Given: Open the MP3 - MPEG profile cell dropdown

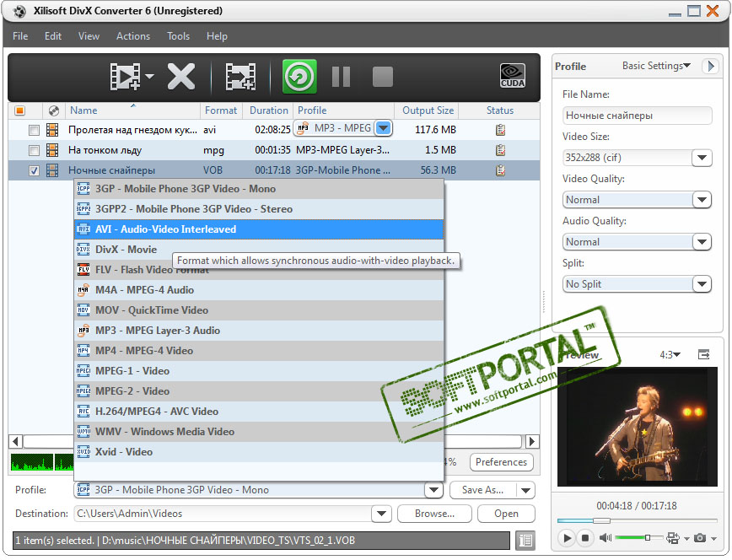Looking at the screenshot, I should tap(383, 128).
